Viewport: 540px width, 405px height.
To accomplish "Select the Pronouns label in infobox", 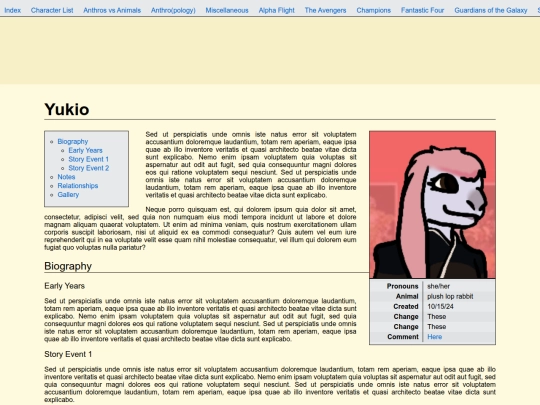I will tap(402, 286).
